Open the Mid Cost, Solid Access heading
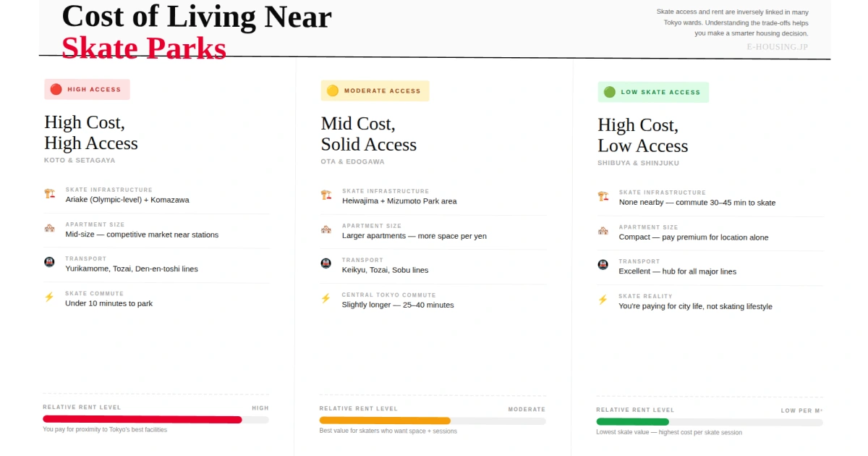868x456 pixels. pyautogui.click(x=368, y=134)
